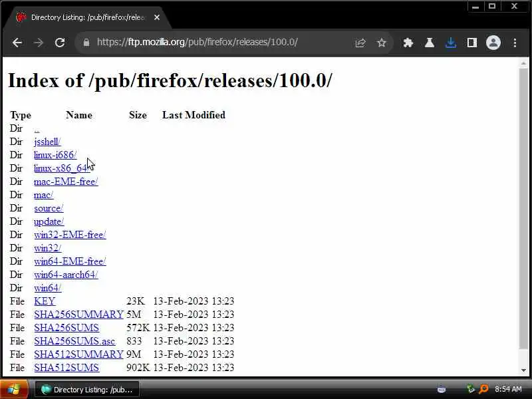The height and width of the screenshot is (399, 532).
Task: Open the update/ directory
Action: (49, 221)
